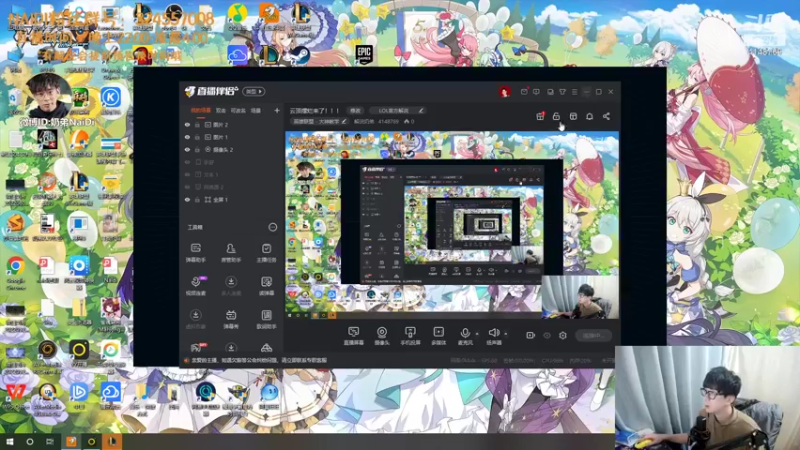Image resolution: width=800 pixels, height=450 pixels.
Task: Show the hidden 文本 1 layer via its eye icon
Action: click(x=187, y=174)
